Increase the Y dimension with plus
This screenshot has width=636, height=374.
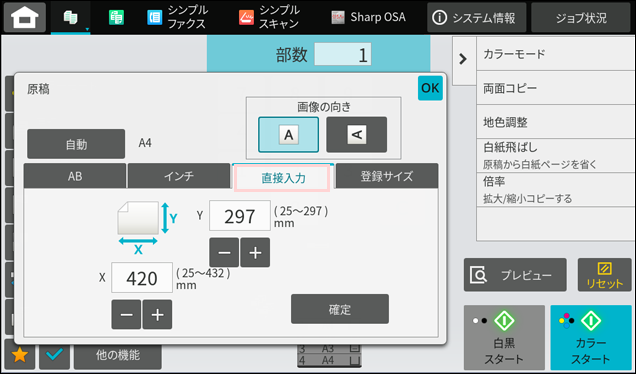click(x=255, y=252)
